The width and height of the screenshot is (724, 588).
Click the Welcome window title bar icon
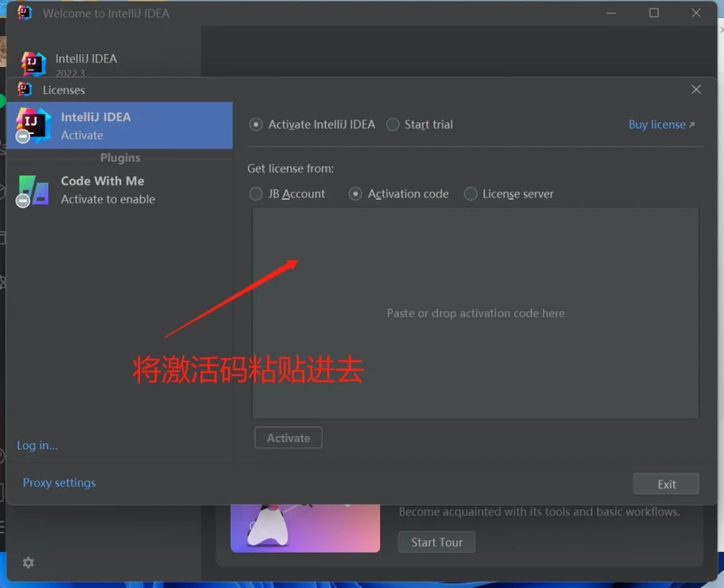(x=24, y=13)
